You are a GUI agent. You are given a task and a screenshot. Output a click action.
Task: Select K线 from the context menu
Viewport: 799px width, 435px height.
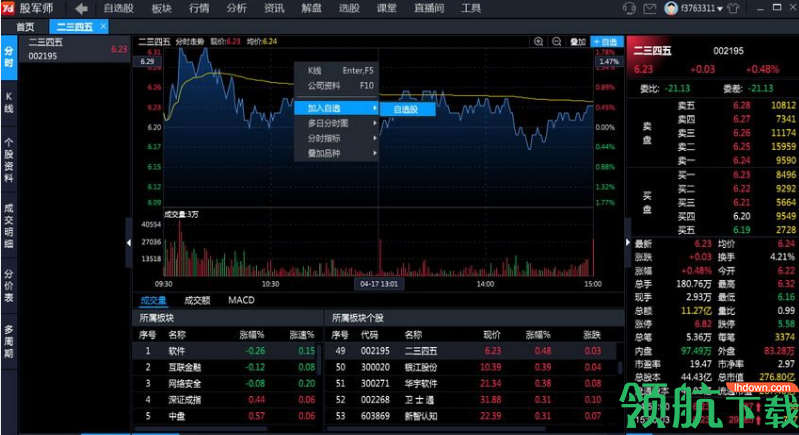pyautogui.click(x=336, y=70)
